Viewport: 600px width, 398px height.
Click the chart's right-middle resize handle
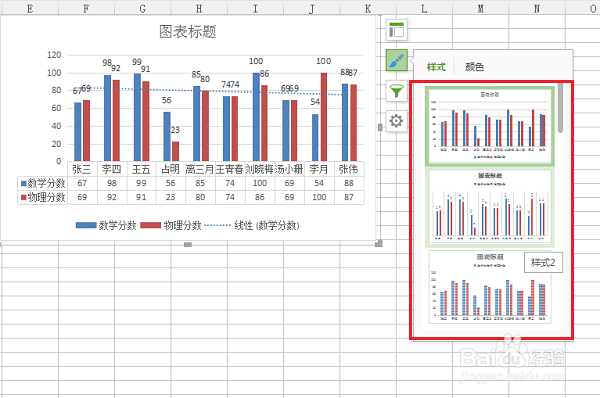(x=380, y=127)
